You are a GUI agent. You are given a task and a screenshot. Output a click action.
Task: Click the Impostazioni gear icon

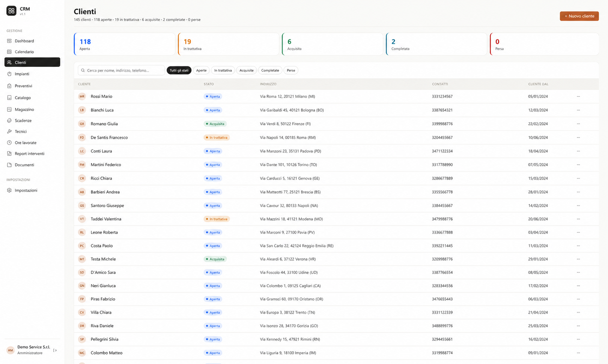9,190
